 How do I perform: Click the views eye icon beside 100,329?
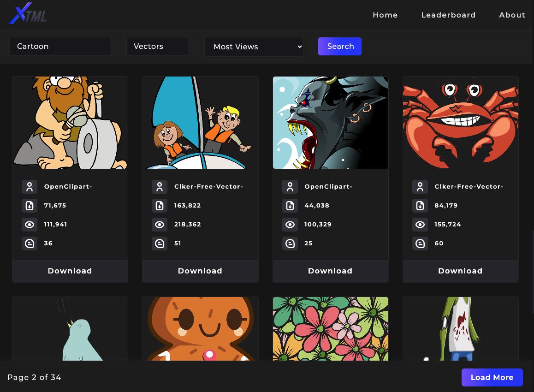(290, 225)
